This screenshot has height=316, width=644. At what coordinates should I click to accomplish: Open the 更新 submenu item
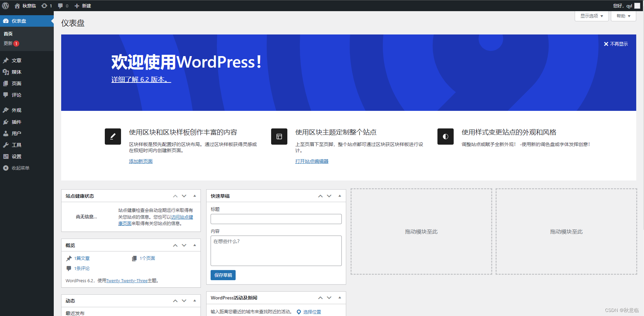point(9,43)
